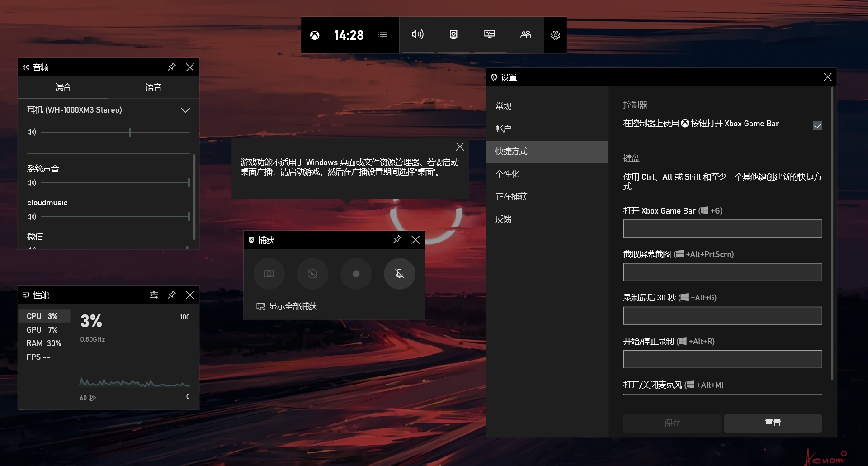
Task: Mute the 系统声音 volume
Action: (x=32, y=183)
